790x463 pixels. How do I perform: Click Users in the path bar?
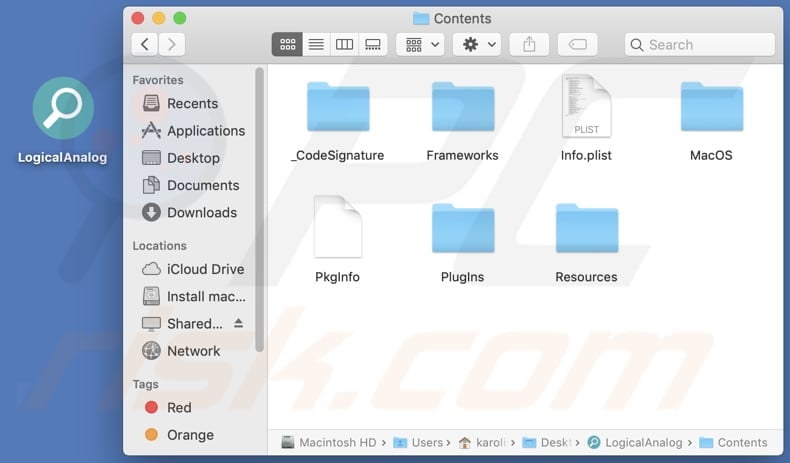418,442
